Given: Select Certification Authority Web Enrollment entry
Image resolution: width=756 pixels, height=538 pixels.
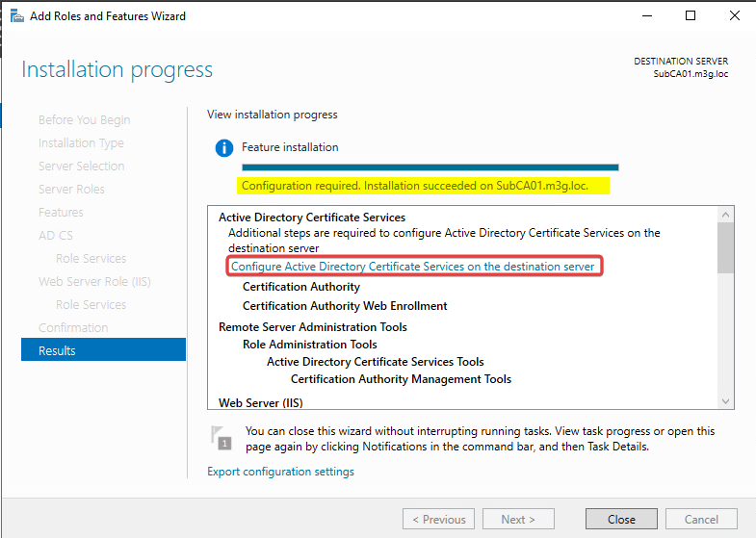Looking at the screenshot, I should (345, 306).
